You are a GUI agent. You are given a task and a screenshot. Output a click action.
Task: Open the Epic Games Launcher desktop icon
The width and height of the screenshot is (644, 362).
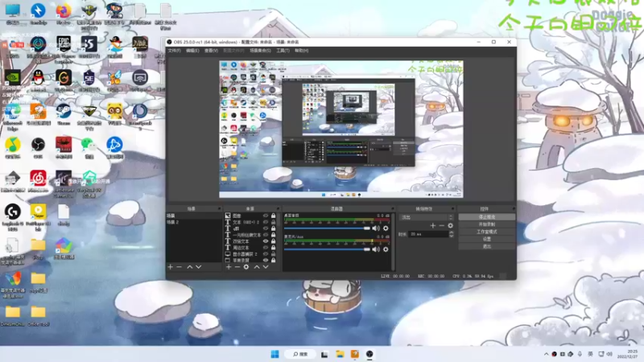64,47
